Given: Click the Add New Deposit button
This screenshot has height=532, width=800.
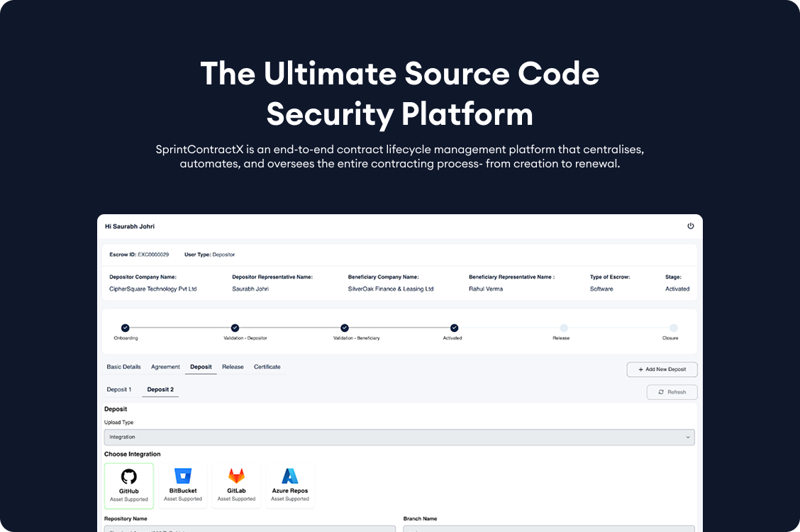Looking at the screenshot, I should point(662,370).
